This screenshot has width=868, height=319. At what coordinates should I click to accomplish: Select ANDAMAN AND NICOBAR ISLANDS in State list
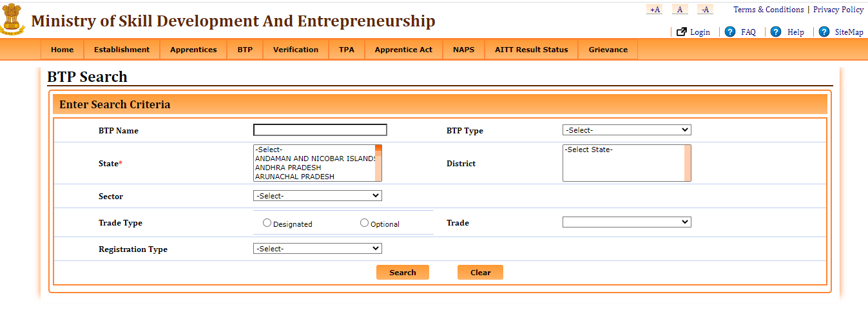[x=314, y=159]
